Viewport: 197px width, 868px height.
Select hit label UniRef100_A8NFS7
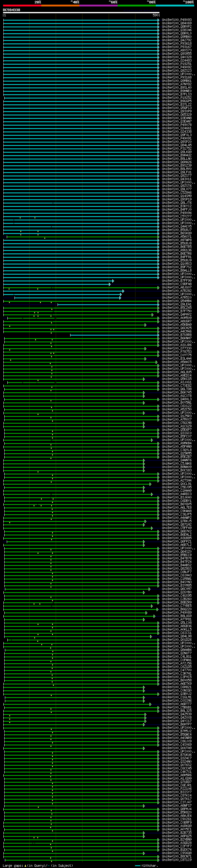[x=177, y=806]
